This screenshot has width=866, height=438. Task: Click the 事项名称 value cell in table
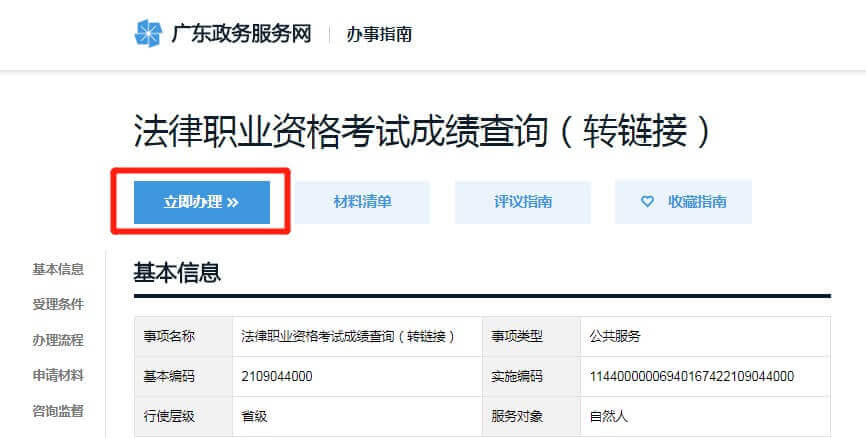[348, 336]
